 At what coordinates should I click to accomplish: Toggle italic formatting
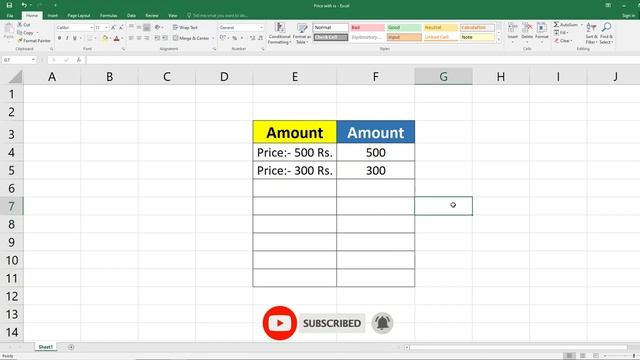(67, 38)
